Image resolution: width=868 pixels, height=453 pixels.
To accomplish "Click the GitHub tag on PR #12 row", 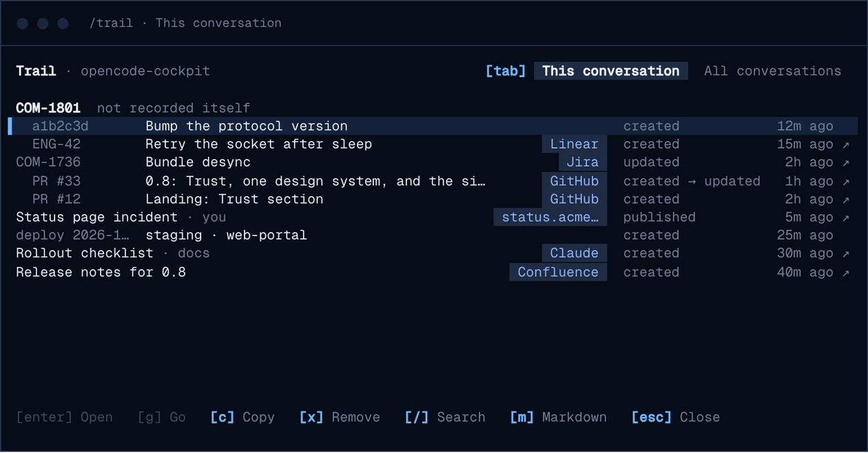I will pos(574,200).
